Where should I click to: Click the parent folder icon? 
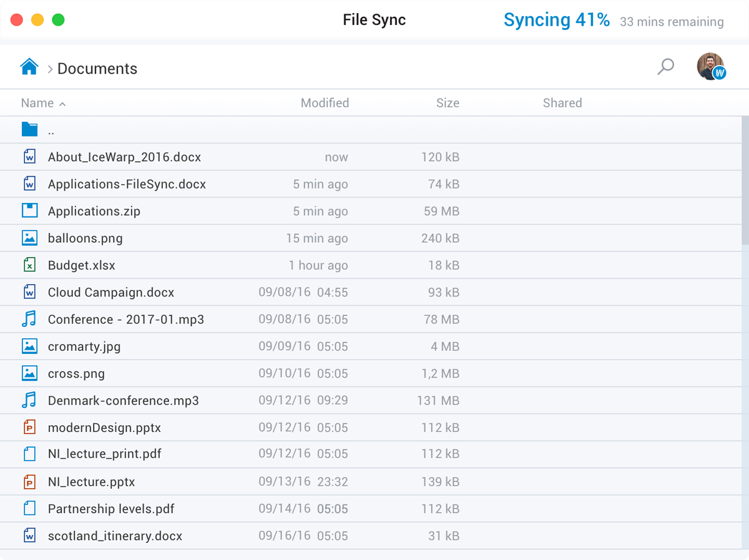(x=29, y=130)
